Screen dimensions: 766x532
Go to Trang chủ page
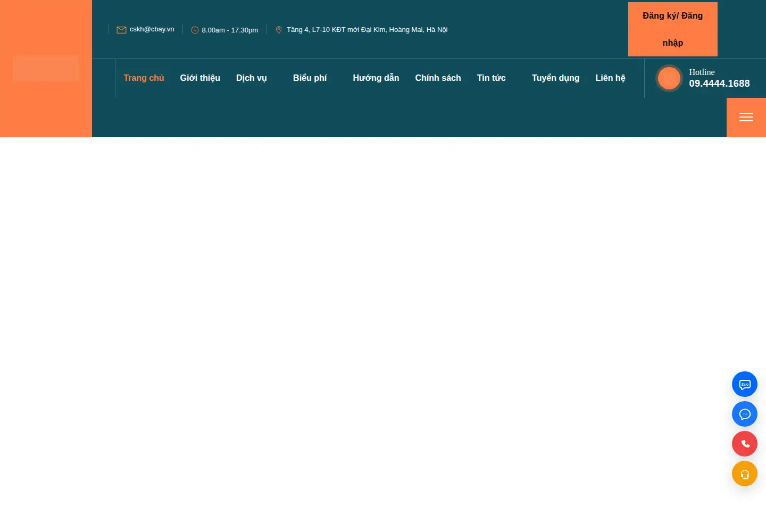tap(144, 78)
